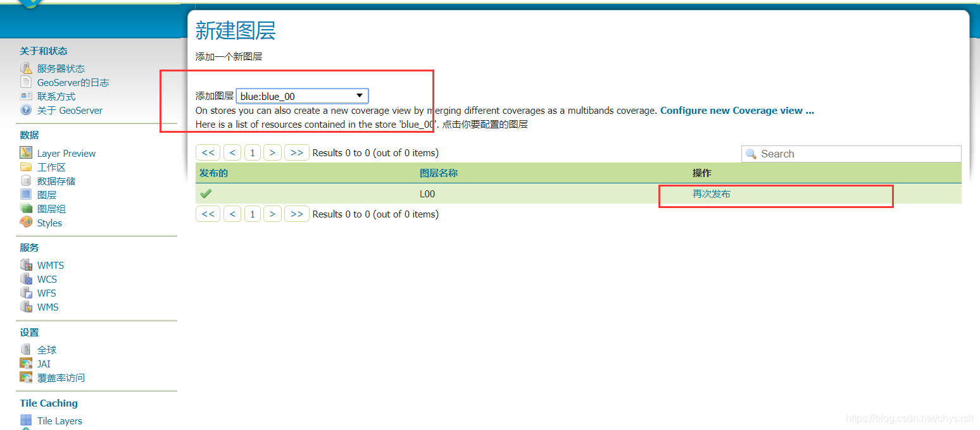Click the bottom pager next > button
Viewport: 980px width, 430px height.
click(x=272, y=214)
